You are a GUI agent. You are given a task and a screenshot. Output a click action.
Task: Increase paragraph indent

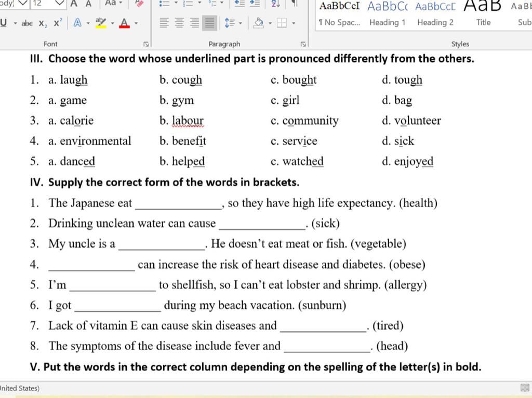tap(255, 3)
